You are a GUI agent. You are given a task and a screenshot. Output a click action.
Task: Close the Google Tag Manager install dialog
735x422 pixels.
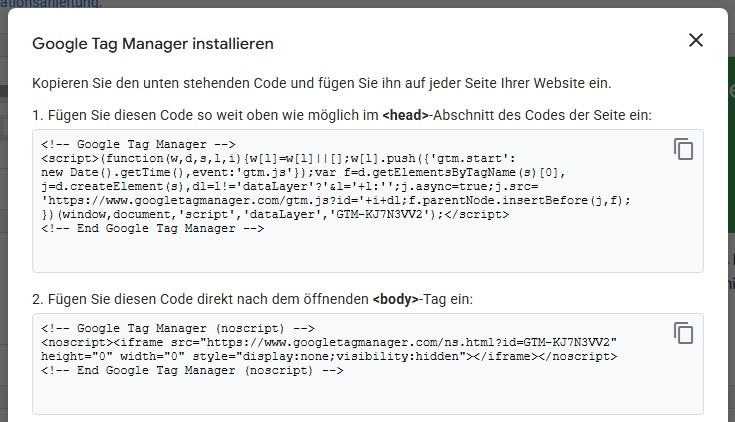click(696, 41)
